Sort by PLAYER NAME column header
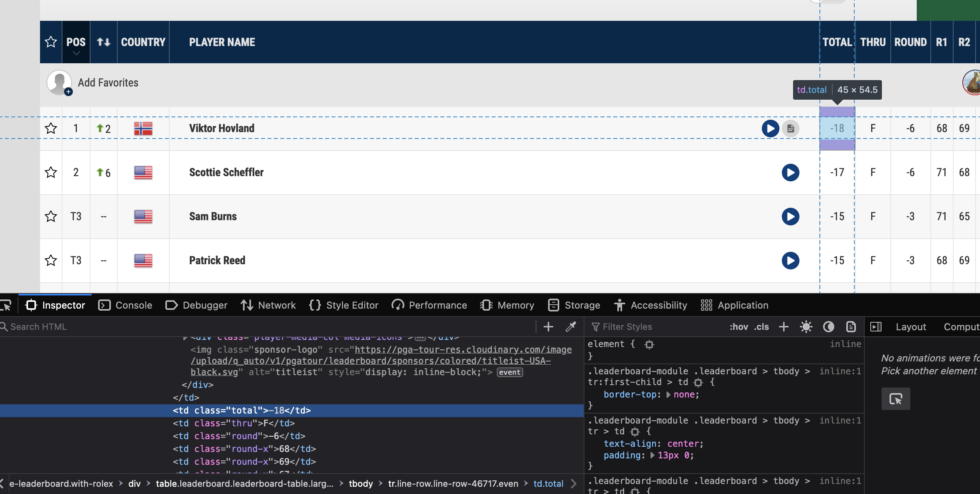Viewport: 980px width, 494px height. [222, 42]
